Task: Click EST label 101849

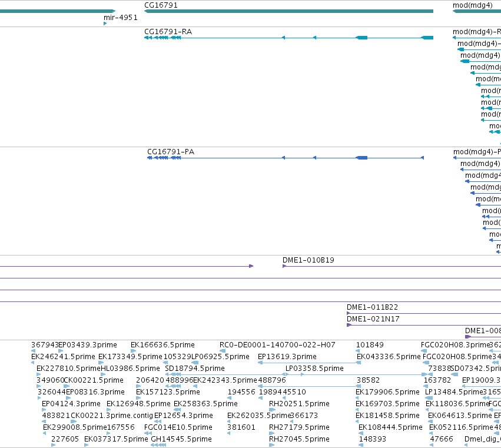Action: coord(370,345)
